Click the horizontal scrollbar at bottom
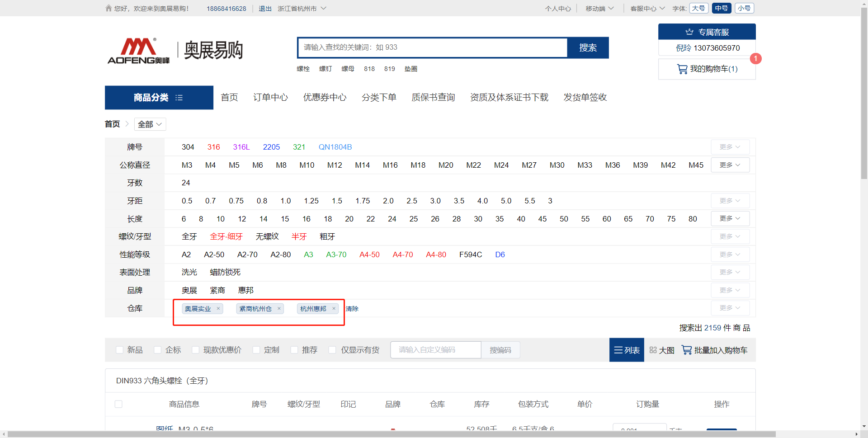Viewport: 868px width, 438px height. pyautogui.click(x=392, y=434)
